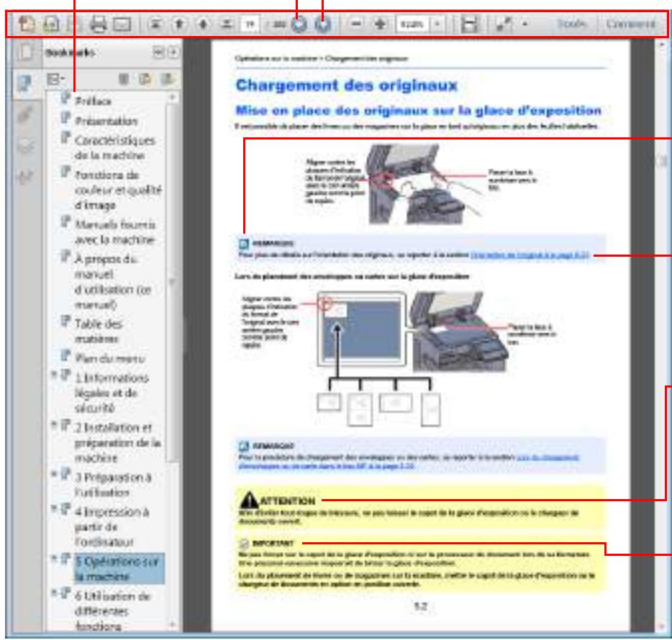Expand chapter 1 Informations légales et de sécurité
Viewport: 672px width, 640px height.
[x=54, y=375]
